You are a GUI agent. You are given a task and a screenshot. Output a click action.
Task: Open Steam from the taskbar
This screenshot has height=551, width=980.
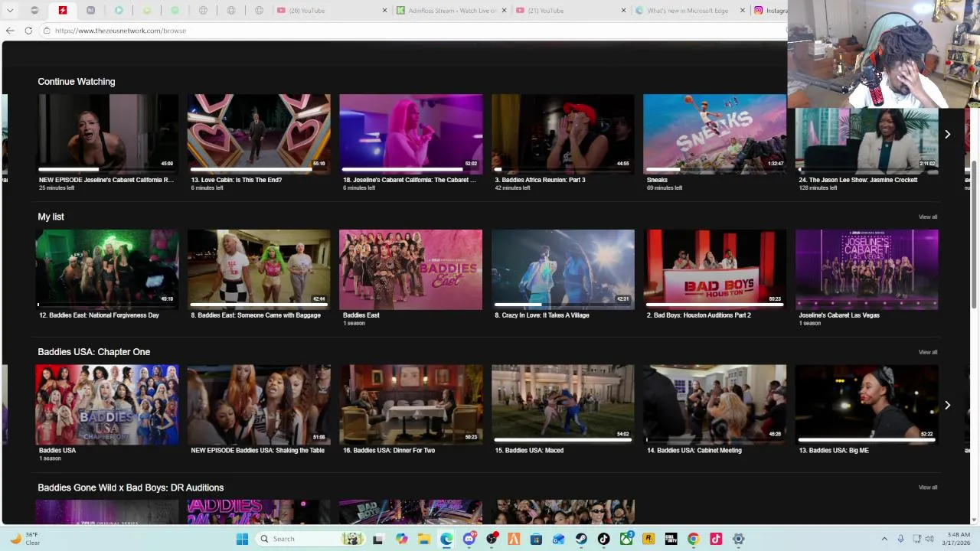581,539
